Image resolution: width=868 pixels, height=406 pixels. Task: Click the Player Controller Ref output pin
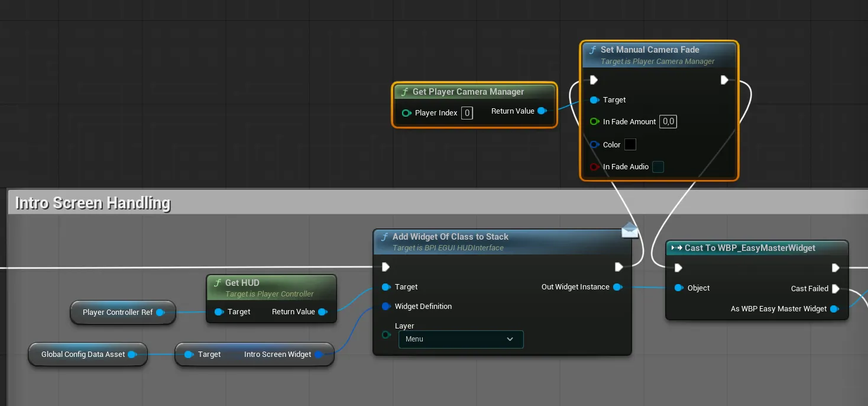click(160, 312)
